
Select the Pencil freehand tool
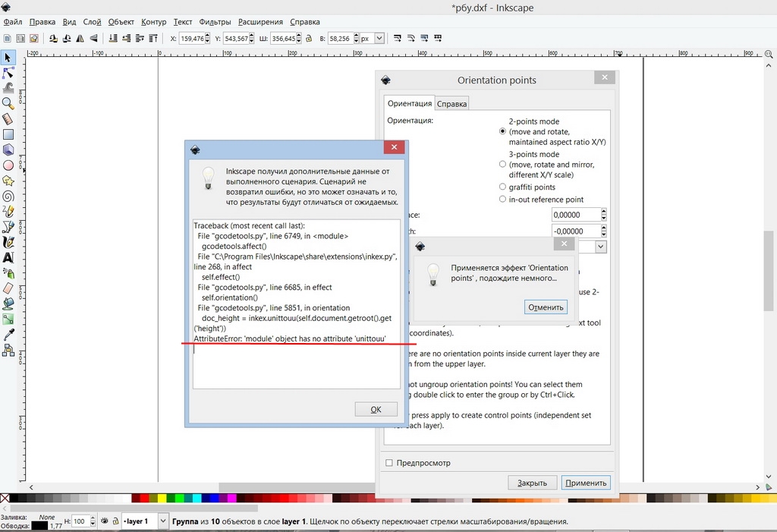pos(8,212)
